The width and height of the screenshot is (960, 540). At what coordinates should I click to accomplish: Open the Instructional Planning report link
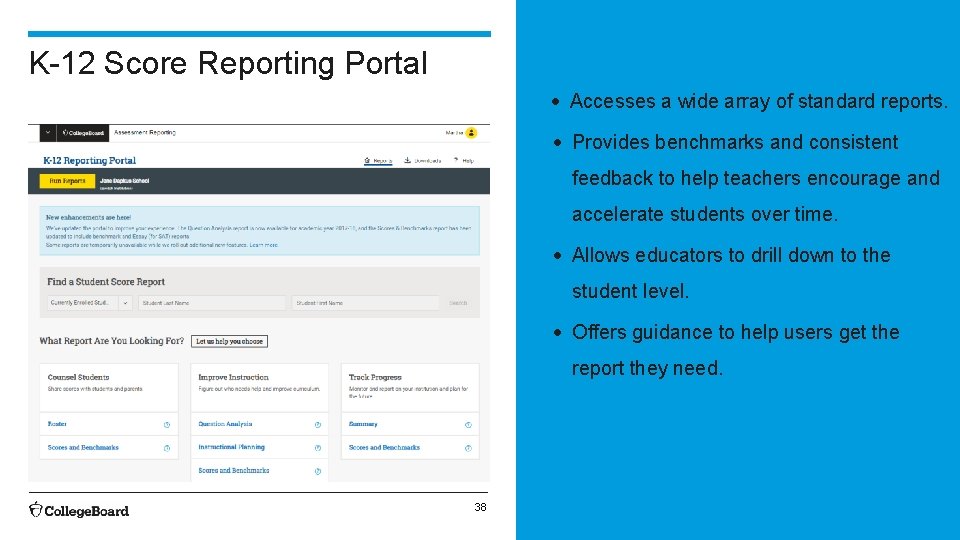[x=231, y=447]
